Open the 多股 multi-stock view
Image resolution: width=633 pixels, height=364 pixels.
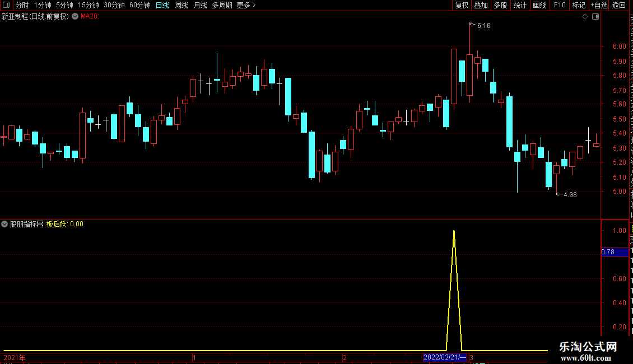coord(500,5)
